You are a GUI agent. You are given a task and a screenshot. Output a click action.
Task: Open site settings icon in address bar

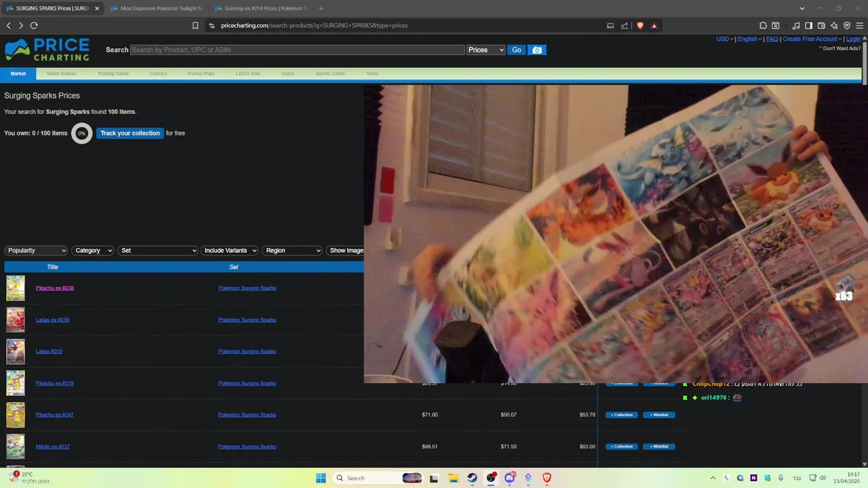pos(212,26)
